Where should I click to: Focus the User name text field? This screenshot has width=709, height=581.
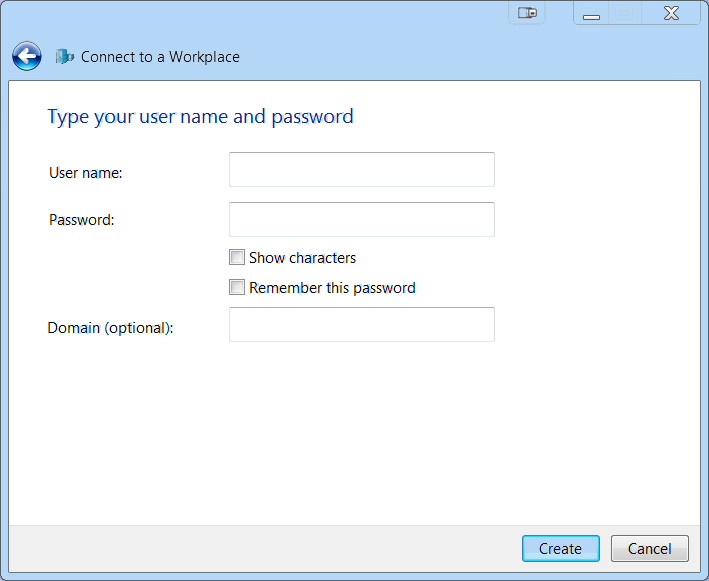coord(361,170)
